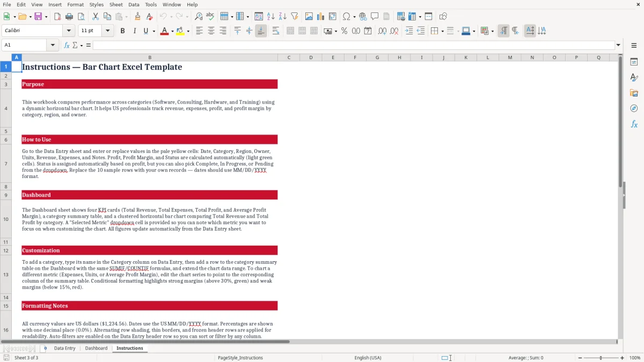Click the Sidebar Settings hamburger button
Viewport: 644px width, 362px height.
634,46
